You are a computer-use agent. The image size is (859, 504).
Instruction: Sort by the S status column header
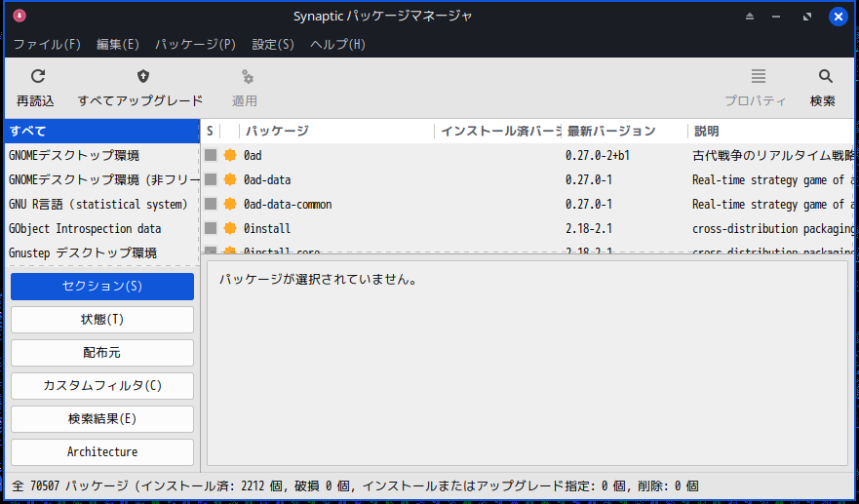click(x=210, y=132)
